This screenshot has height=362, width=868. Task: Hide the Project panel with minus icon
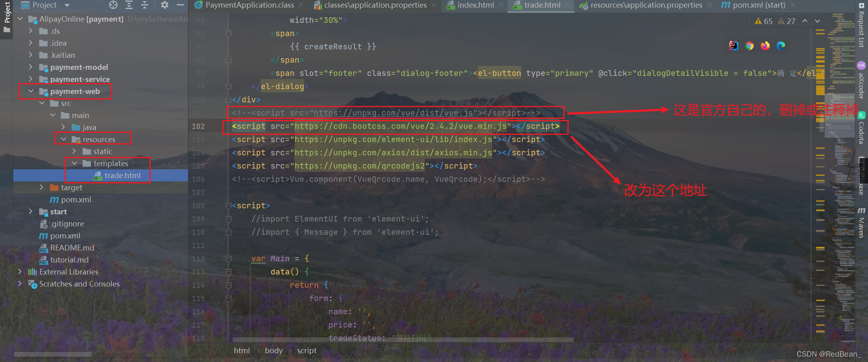(x=180, y=5)
